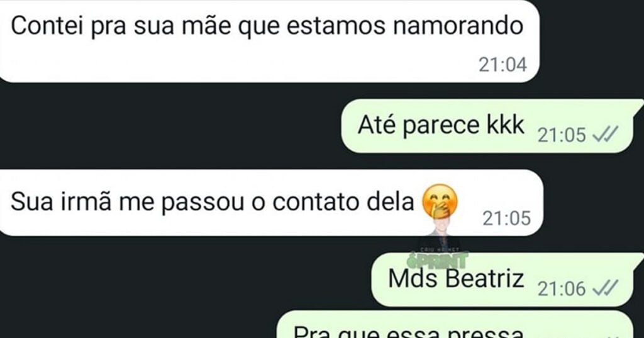Select the 'Mds Beatriz' sent message bubble
This screenshot has width=644, height=338.
tap(507, 280)
